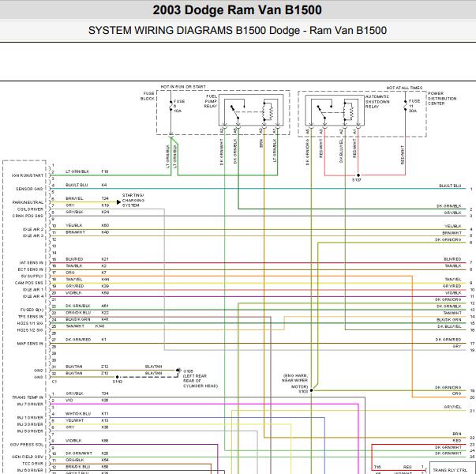This screenshot has width=476, height=474.
Task: Click the 'DK GRN/RED' wire label at pin 27
Action: click(x=78, y=340)
